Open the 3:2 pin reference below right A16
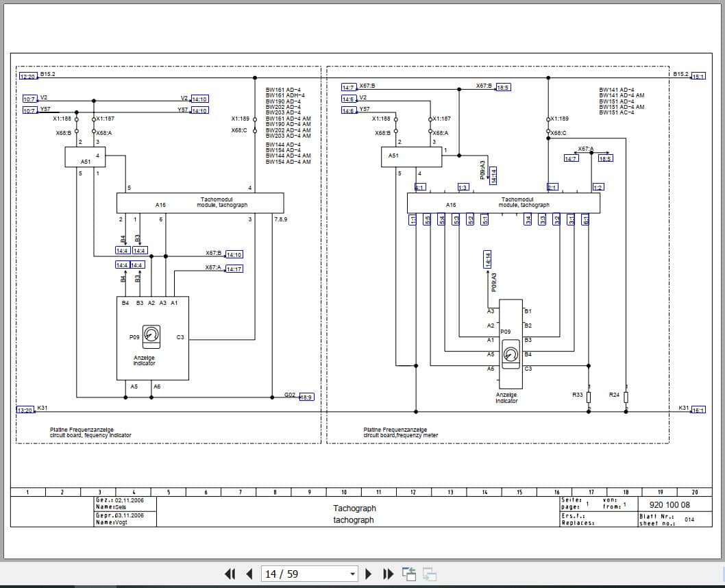725x588 pixels. (556, 219)
